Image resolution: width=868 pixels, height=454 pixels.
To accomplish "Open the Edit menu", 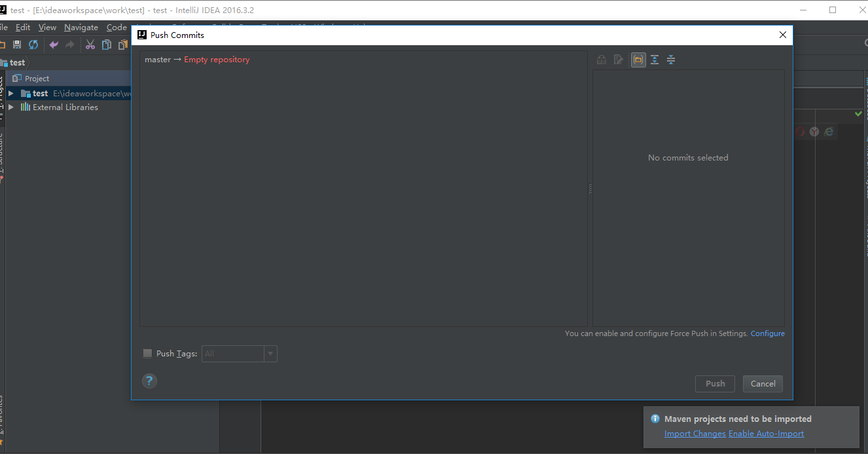I will (x=23, y=28).
